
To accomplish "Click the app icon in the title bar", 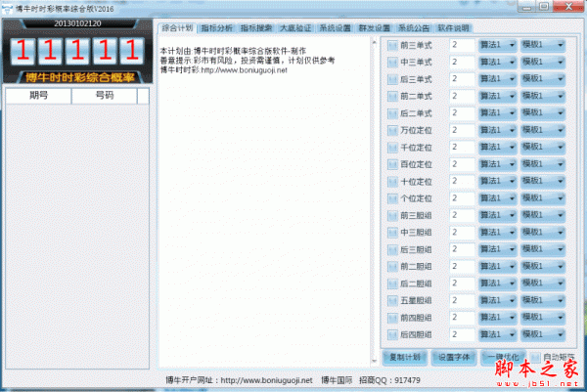I will (7, 8).
